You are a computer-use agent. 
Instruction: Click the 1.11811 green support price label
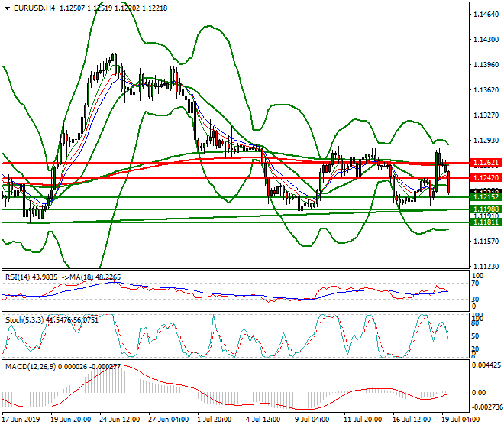486,222
